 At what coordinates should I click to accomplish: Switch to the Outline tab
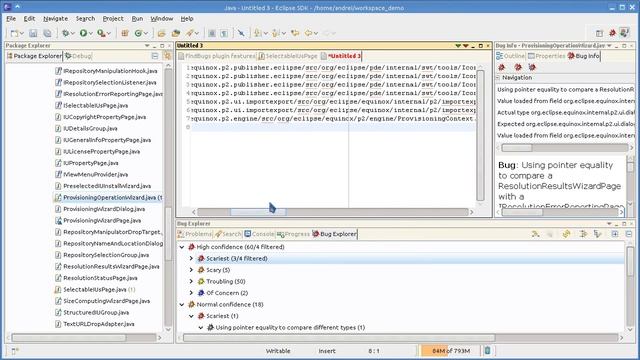coord(510,56)
